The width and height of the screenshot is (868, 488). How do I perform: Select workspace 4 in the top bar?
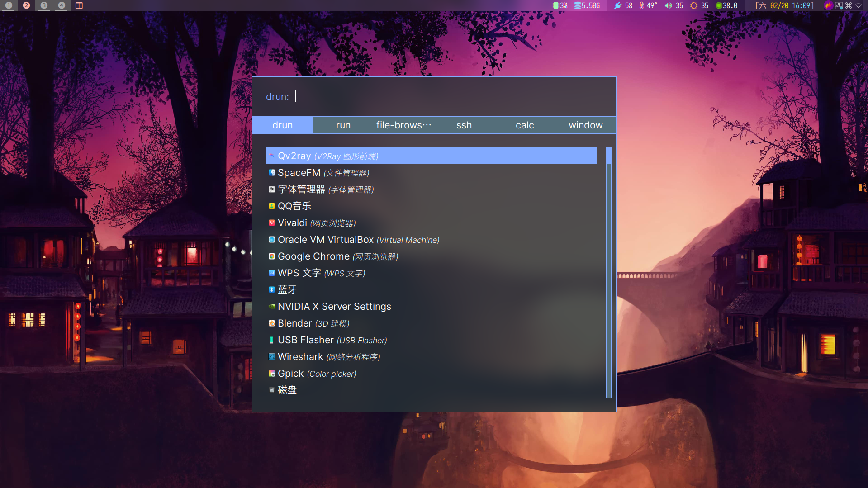[x=61, y=6]
